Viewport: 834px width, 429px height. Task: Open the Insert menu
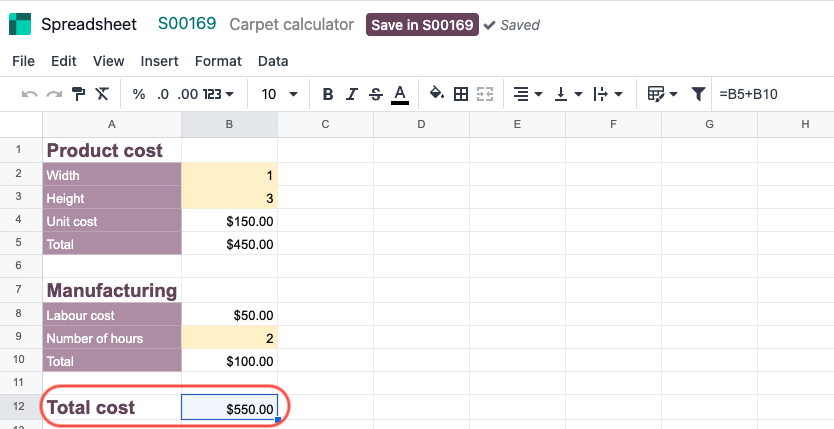pyautogui.click(x=160, y=61)
